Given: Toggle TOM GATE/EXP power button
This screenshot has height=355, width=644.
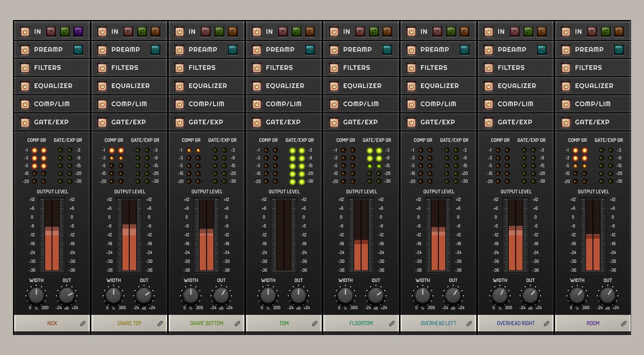Looking at the screenshot, I should click(257, 122).
